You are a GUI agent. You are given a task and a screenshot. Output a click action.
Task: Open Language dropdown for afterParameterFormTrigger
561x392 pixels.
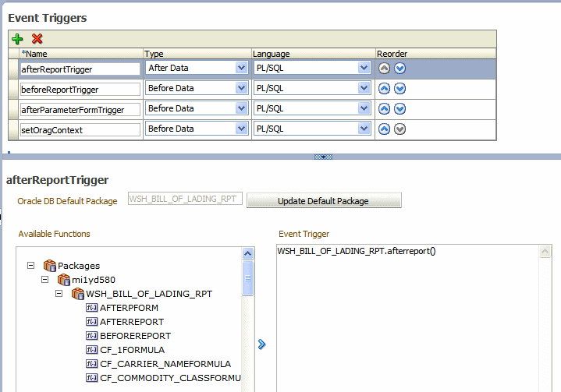coord(364,108)
